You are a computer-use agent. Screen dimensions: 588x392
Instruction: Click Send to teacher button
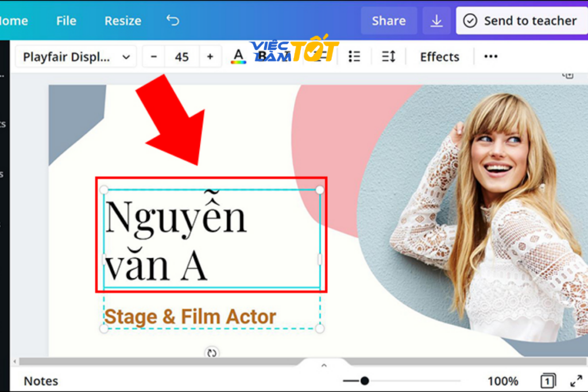pyautogui.click(x=521, y=21)
